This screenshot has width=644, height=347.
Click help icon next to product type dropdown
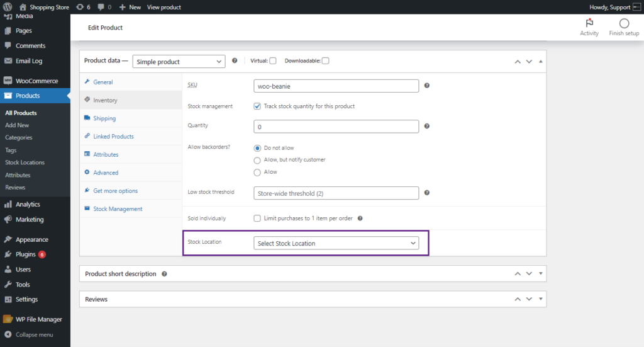click(x=235, y=60)
